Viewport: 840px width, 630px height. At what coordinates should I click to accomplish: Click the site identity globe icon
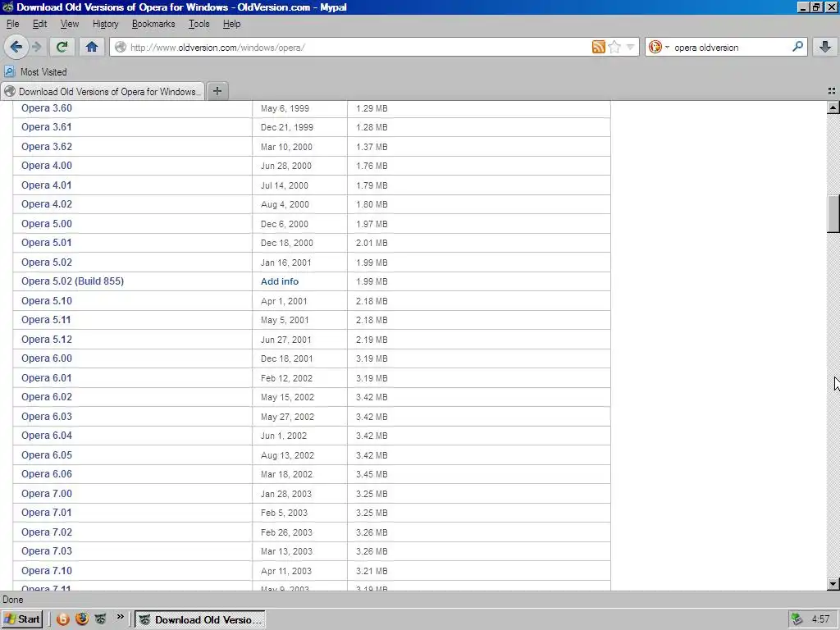click(x=121, y=47)
